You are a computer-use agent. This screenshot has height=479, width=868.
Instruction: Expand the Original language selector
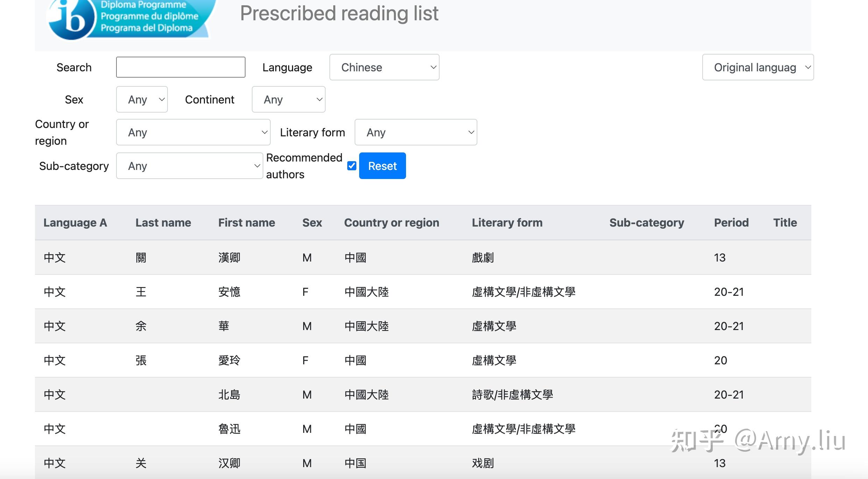(x=757, y=67)
